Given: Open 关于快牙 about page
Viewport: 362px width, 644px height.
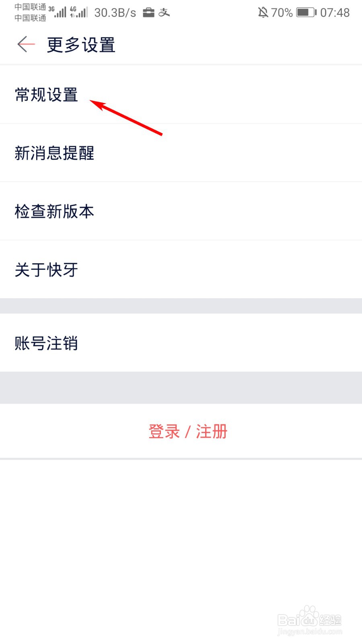Looking at the screenshot, I should [x=46, y=270].
